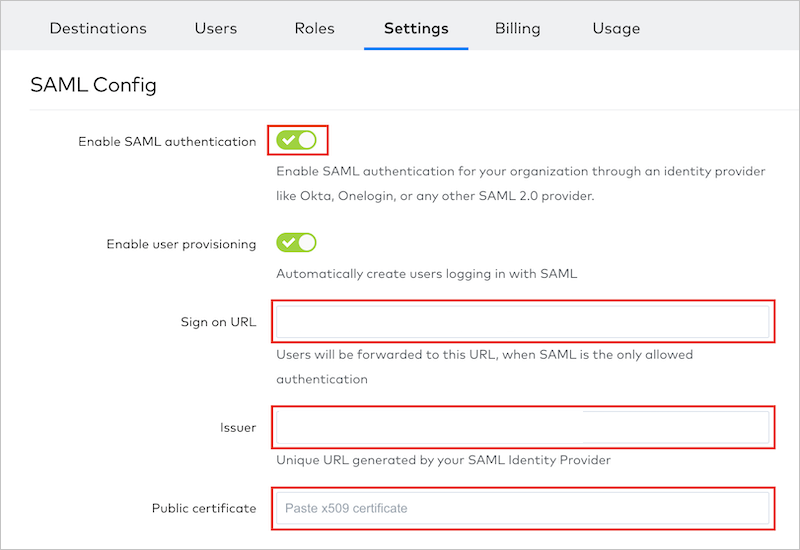Select the Settings tab
800x550 pixels.
pyautogui.click(x=416, y=28)
